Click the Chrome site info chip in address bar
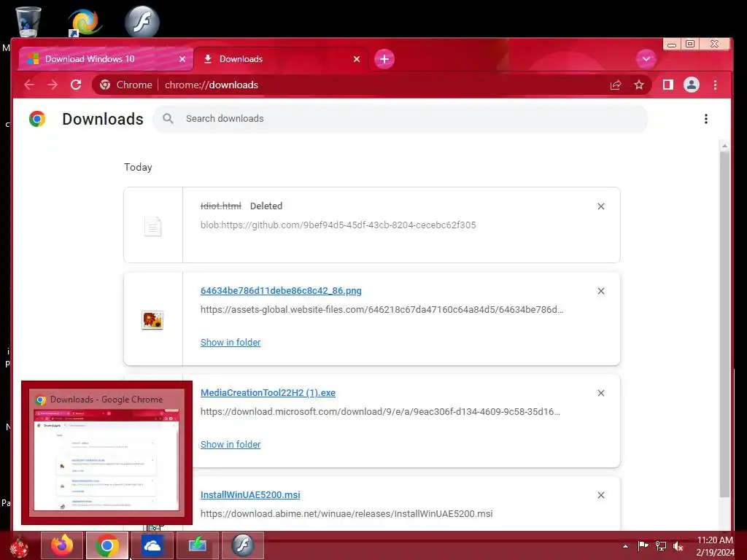This screenshot has width=747, height=560. point(125,85)
